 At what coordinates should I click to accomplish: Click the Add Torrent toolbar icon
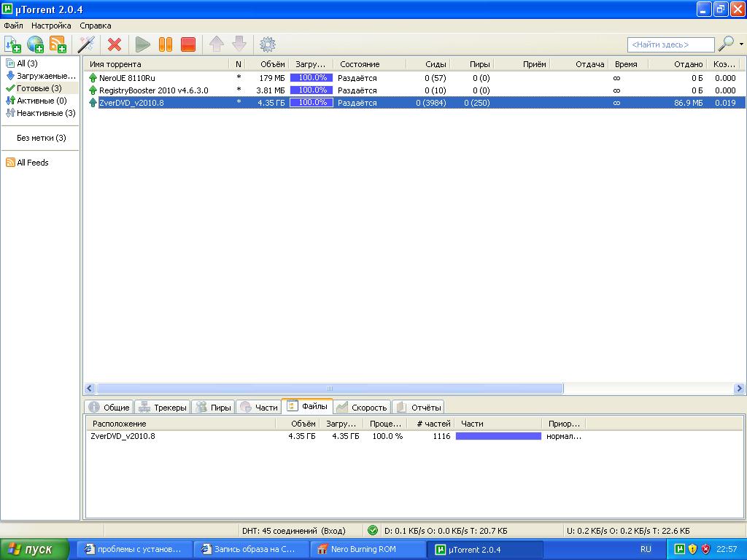(12, 44)
